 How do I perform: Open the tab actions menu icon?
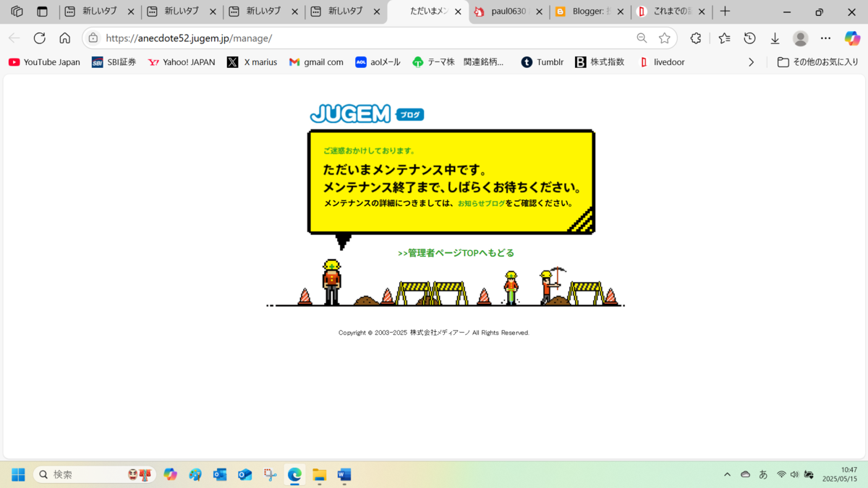coord(43,12)
